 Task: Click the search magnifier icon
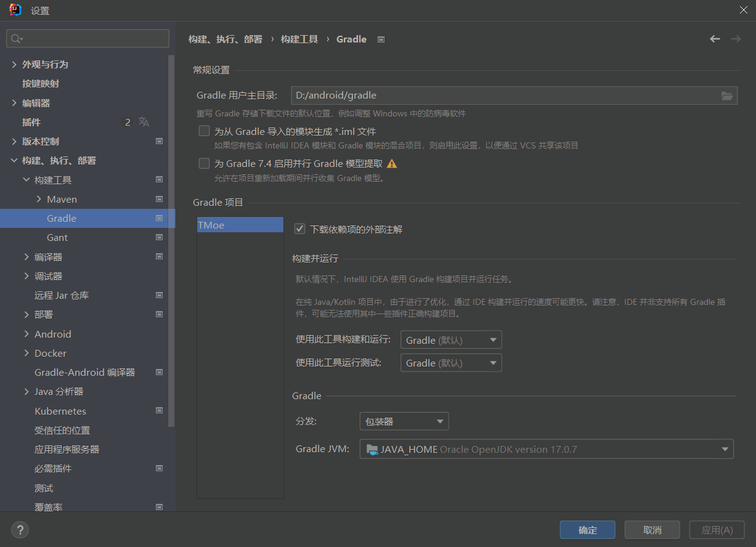[x=16, y=39]
